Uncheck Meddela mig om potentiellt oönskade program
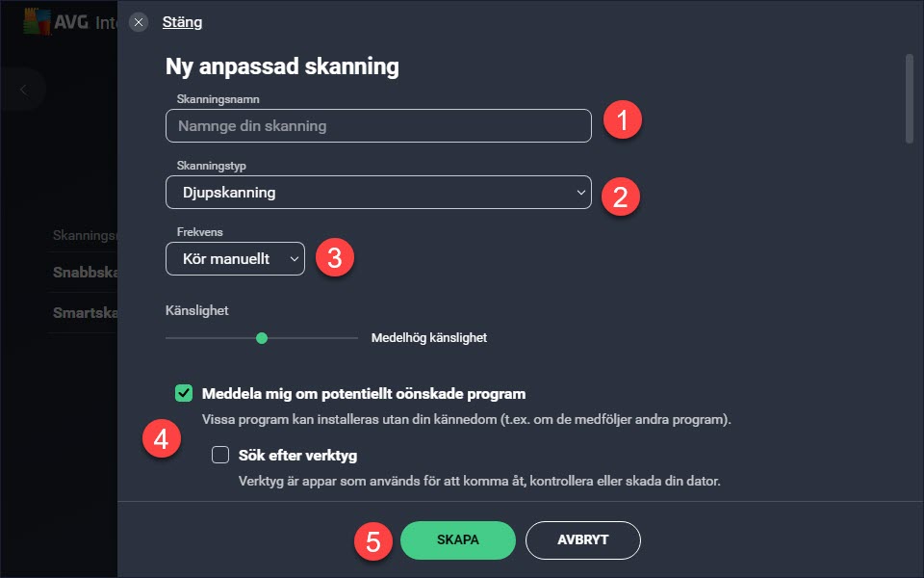Screen dimensions: 924x578 tap(184, 393)
